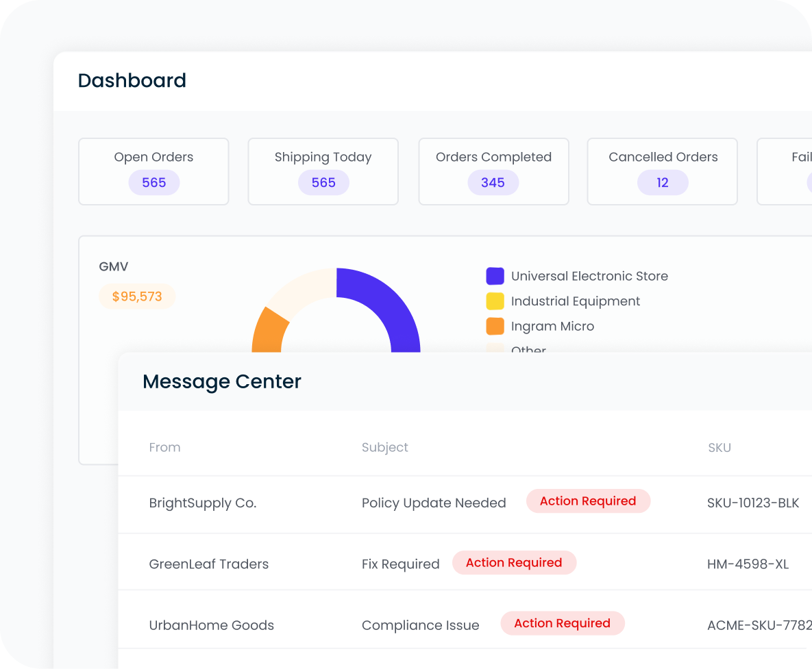Click the GMV $95,573 amount badge
The height and width of the screenshot is (669, 812).
pos(137,296)
